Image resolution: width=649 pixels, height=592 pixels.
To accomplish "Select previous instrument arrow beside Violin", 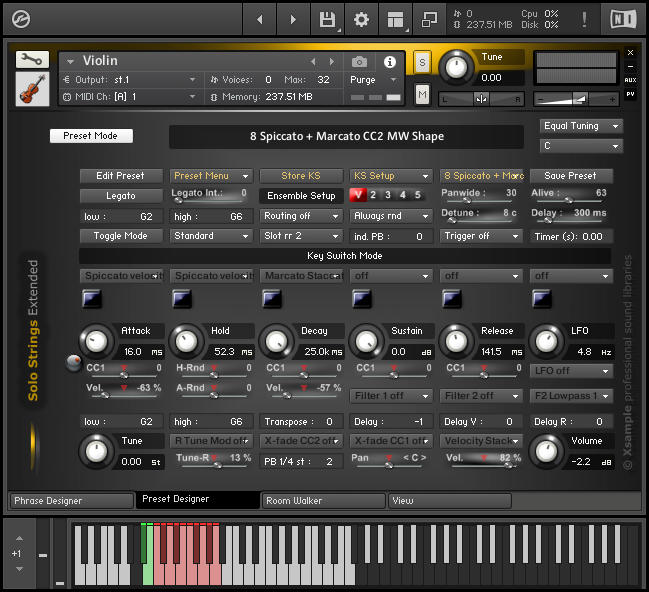I will tap(313, 62).
